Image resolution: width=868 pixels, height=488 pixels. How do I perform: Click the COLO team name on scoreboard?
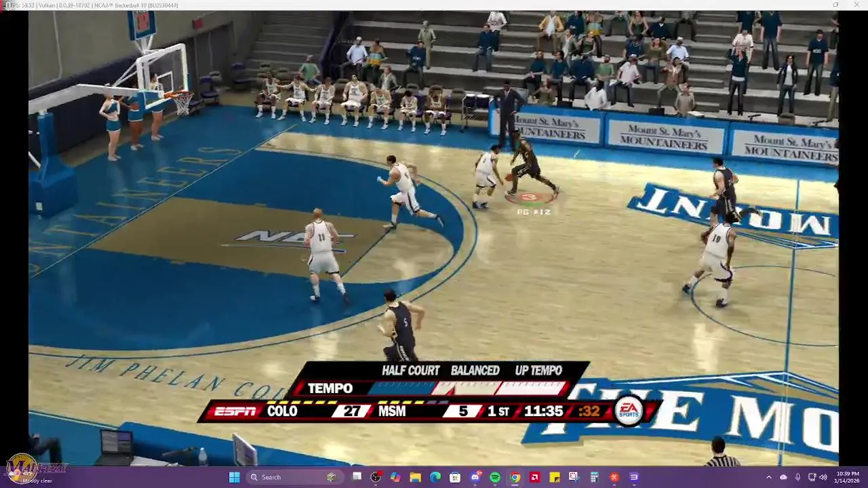click(282, 411)
